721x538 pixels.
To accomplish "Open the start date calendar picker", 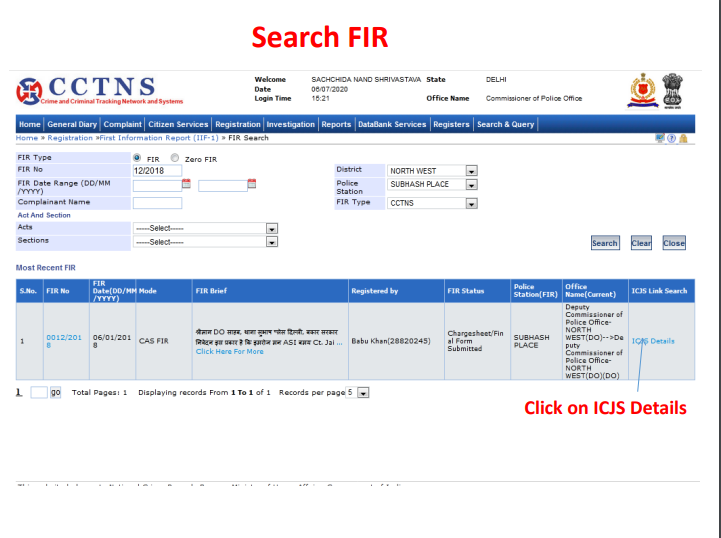I will point(186,184).
